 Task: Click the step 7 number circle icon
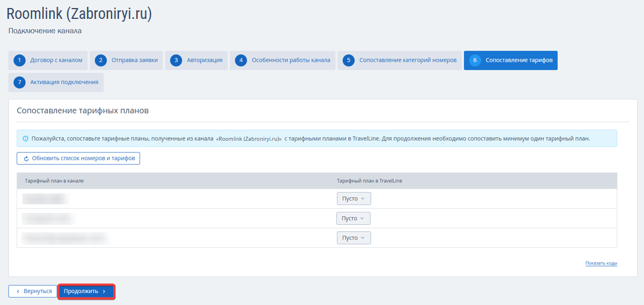[20, 82]
